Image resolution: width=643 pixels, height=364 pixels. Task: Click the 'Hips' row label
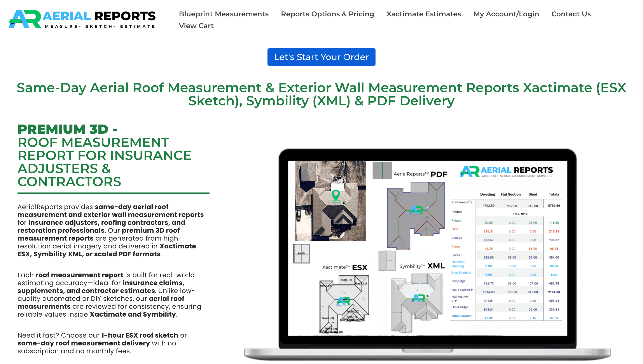click(x=455, y=229)
